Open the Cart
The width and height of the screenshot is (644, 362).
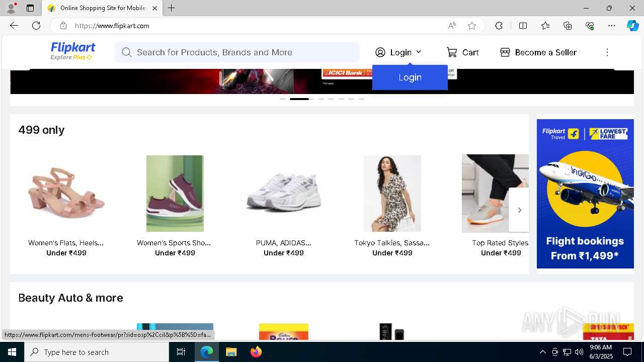tap(462, 52)
